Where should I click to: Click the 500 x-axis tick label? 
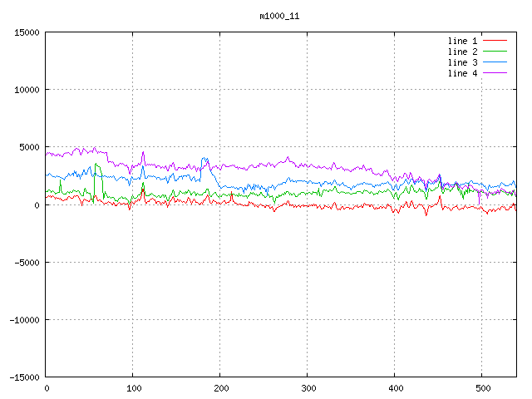click(x=481, y=388)
